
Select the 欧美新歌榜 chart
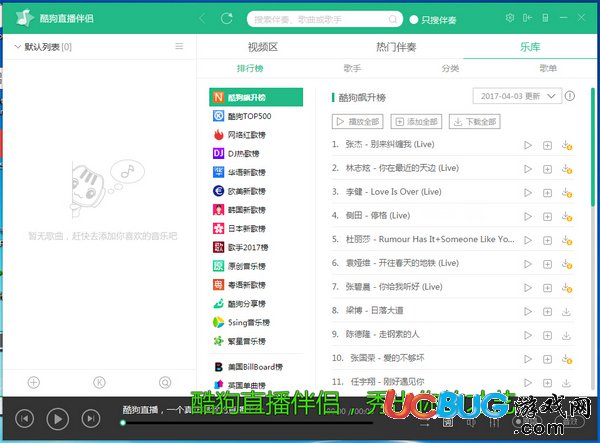[x=256, y=191]
